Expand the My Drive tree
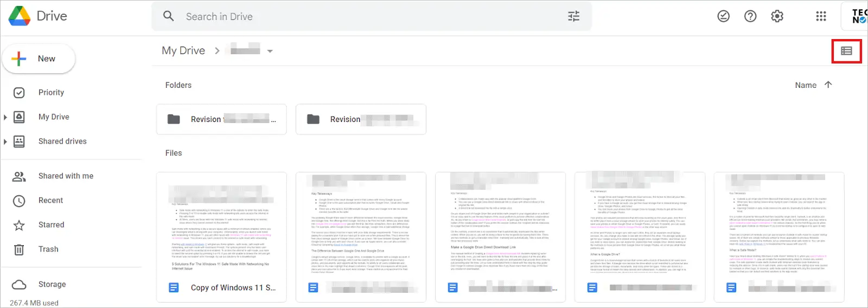 click(5, 117)
